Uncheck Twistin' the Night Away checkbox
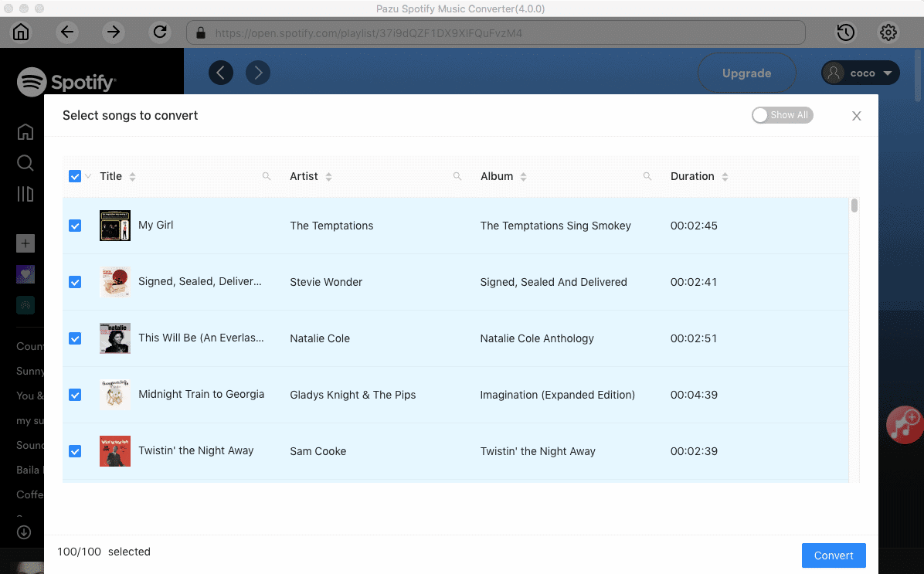 click(75, 451)
